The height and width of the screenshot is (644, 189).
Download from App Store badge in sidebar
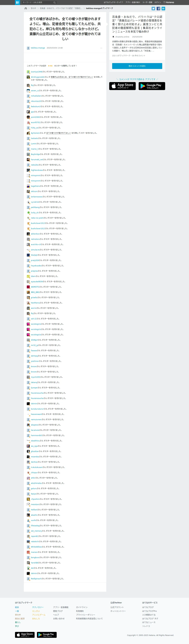122,86
